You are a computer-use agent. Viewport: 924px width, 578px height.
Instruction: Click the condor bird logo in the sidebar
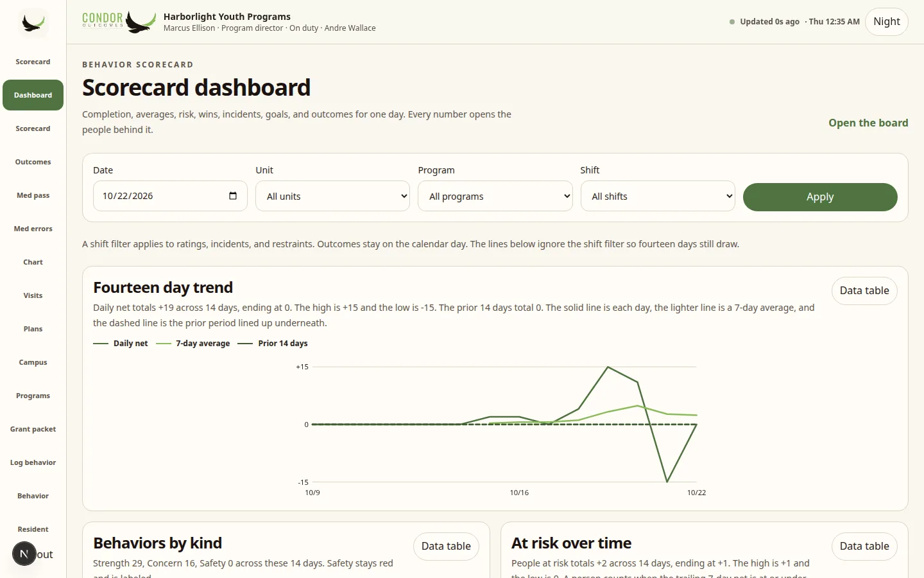pyautogui.click(x=33, y=23)
